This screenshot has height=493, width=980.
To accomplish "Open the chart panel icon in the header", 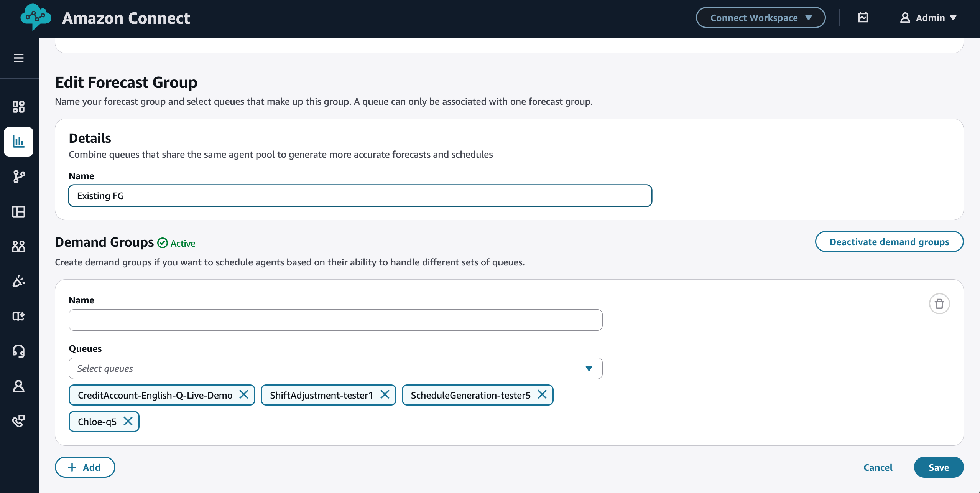I will tap(863, 18).
